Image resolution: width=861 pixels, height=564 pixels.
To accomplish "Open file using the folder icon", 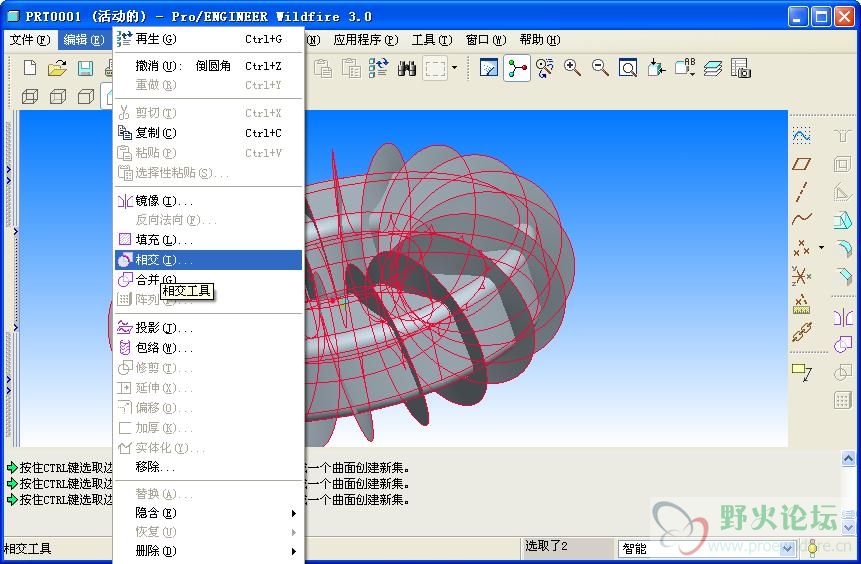I will point(57,68).
